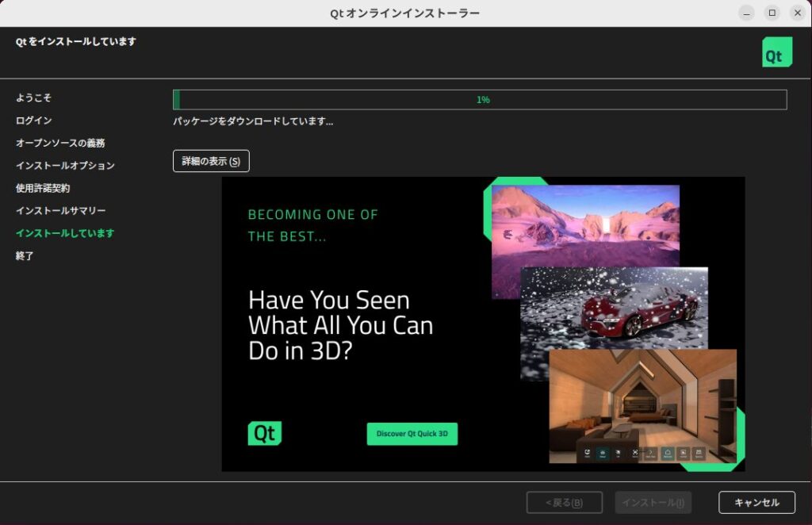Screen dimensions: 812x525
Task: Click the house icon in the interior scene toolbar
Action: (x=668, y=454)
